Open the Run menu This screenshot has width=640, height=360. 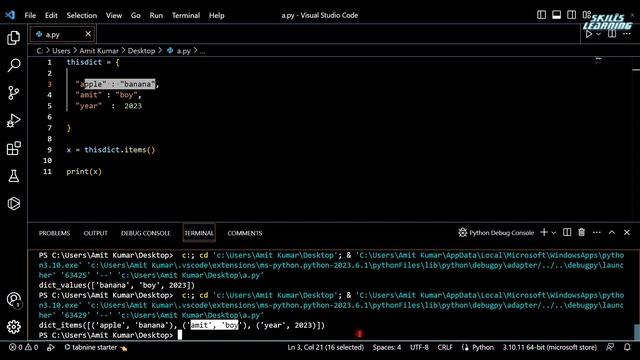156,16
